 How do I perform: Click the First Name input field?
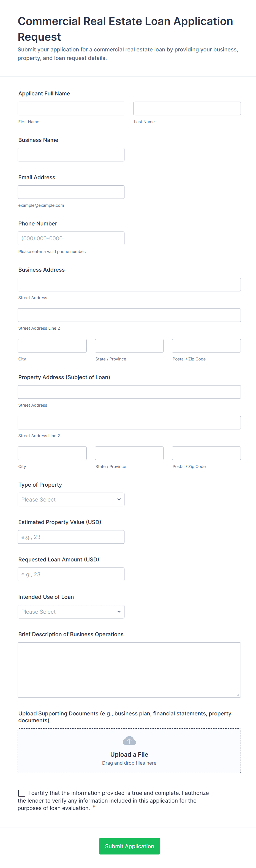pos(71,109)
